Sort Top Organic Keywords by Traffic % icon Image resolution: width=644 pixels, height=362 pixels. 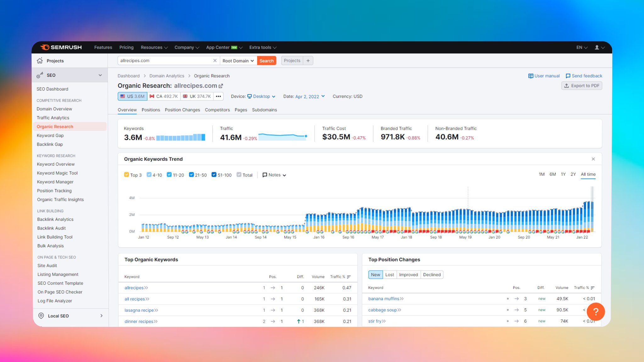(x=349, y=277)
